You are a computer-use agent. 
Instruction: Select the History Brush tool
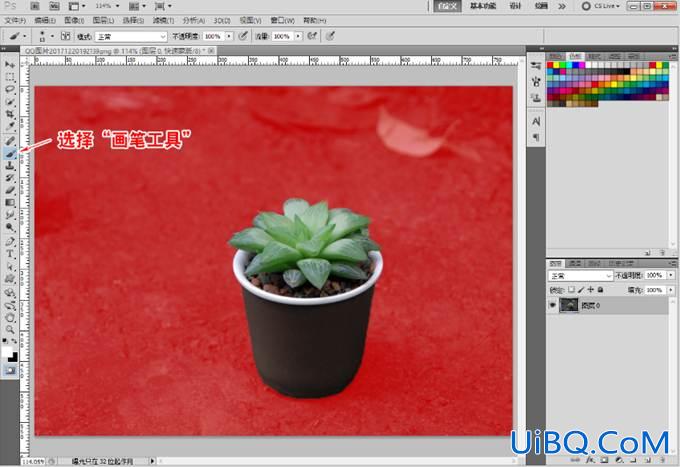(x=10, y=178)
